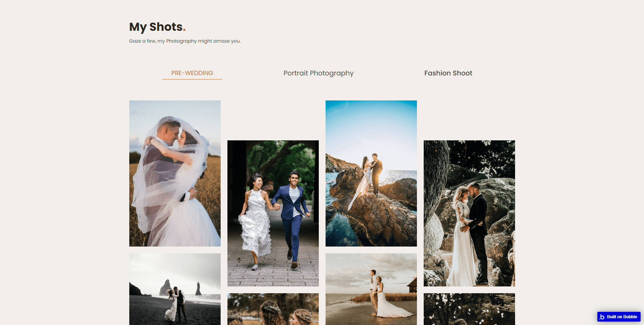Select the PRE-WEDDING tab
This screenshot has height=325, width=644.
coord(192,73)
